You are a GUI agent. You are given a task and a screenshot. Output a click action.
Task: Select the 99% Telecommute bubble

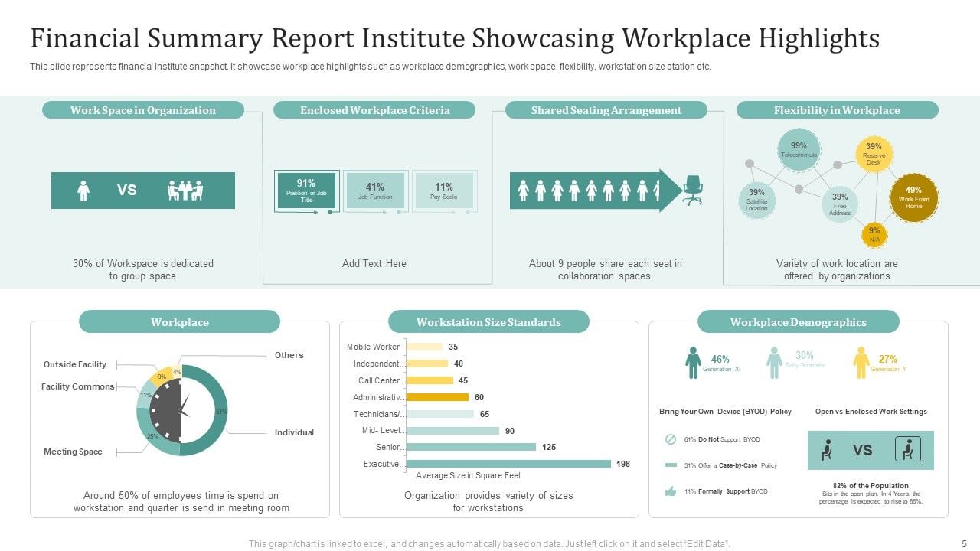[799, 150]
